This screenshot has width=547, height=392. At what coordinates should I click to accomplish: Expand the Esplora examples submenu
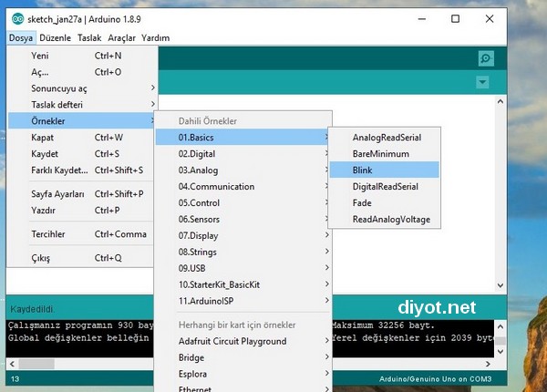pos(243,374)
